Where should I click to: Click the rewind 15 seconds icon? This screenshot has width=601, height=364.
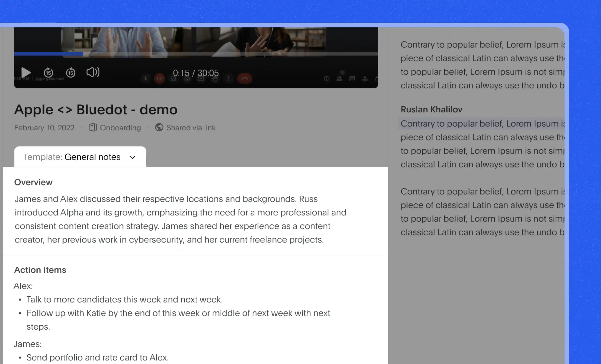point(70,72)
